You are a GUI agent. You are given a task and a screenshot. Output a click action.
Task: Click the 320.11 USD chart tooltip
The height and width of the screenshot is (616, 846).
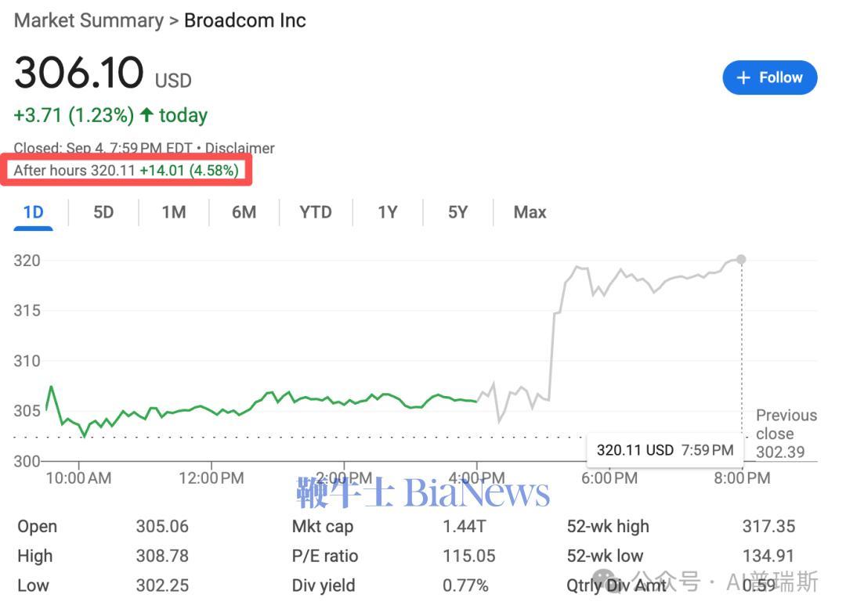(664, 450)
